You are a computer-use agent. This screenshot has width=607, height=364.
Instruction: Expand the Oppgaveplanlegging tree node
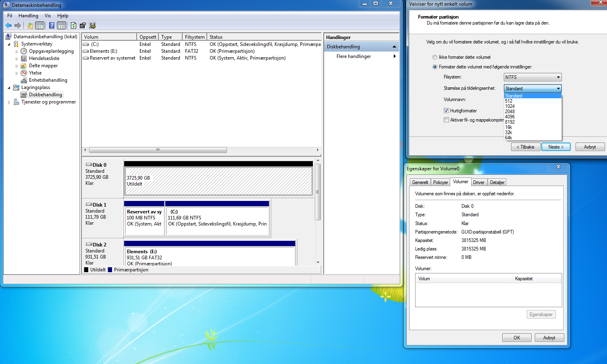(x=17, y=52)
